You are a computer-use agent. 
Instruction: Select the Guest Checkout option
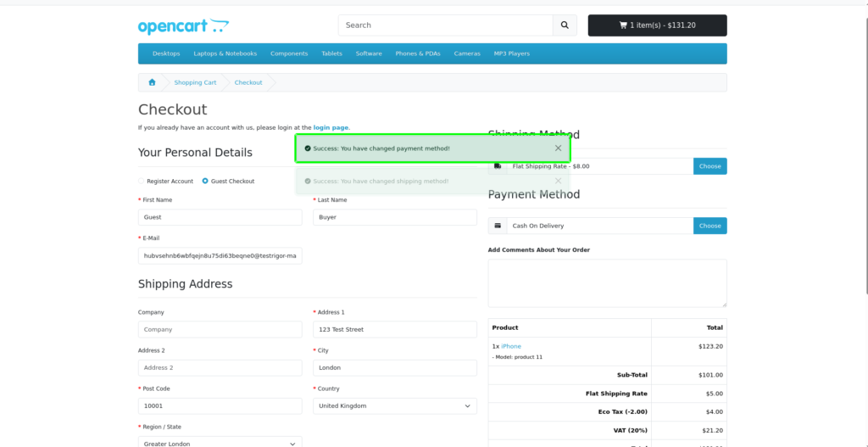coord(205,182)
